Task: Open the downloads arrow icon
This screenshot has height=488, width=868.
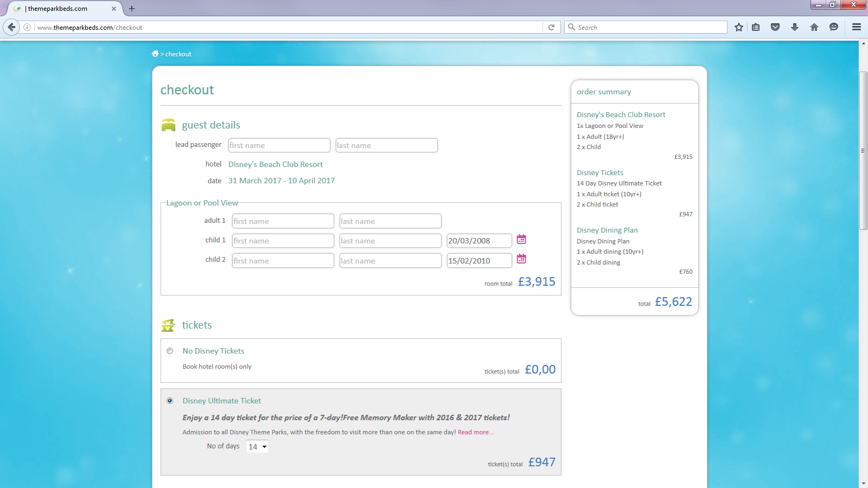Action: pyautogui.click(x=795, y=27)
